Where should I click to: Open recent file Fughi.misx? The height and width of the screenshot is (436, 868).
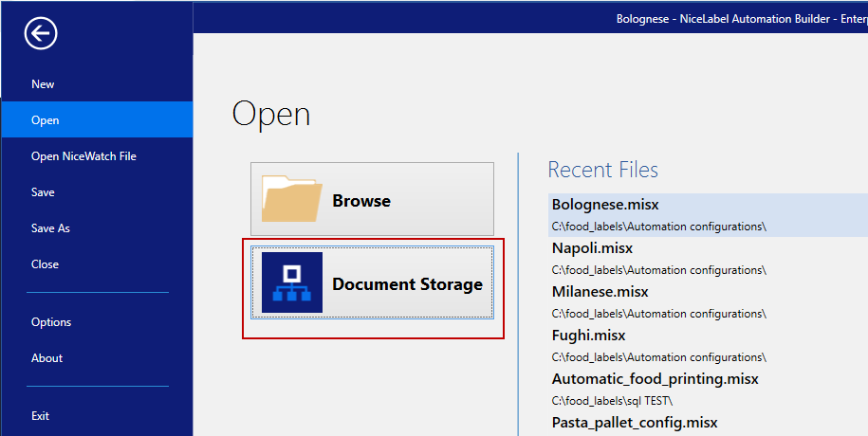(x=588, y=336)
